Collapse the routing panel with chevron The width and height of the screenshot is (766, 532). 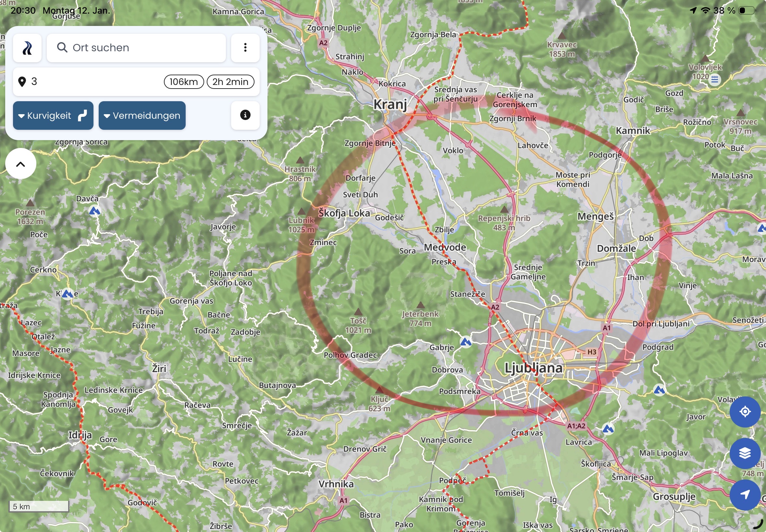click(21, 164)
